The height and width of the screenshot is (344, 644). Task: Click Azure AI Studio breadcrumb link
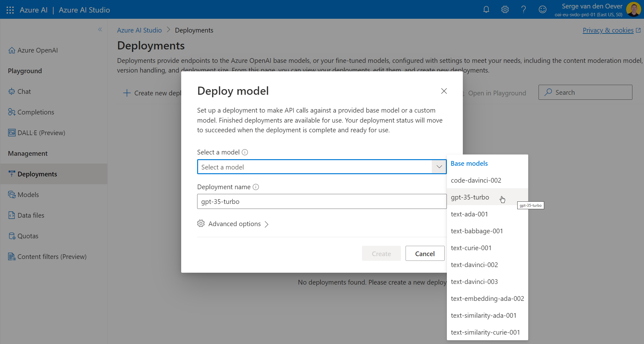pyautogui.click(x=139, y=30)
